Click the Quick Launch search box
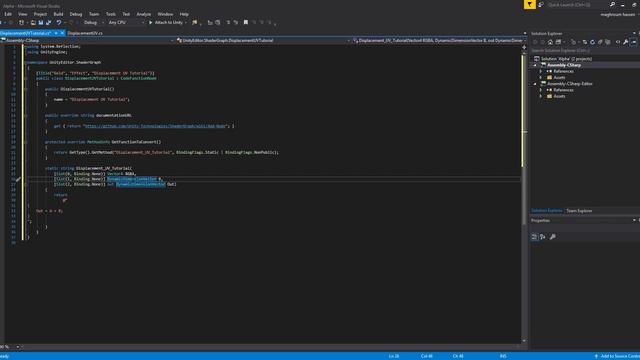Viewport: 640px width, 360px height. pyautogui.click(x=577, y=5)
